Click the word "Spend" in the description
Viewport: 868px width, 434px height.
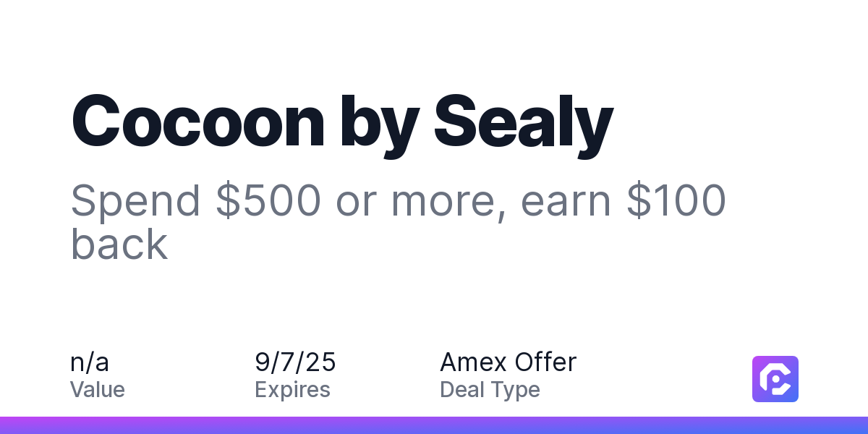point(135,203)
